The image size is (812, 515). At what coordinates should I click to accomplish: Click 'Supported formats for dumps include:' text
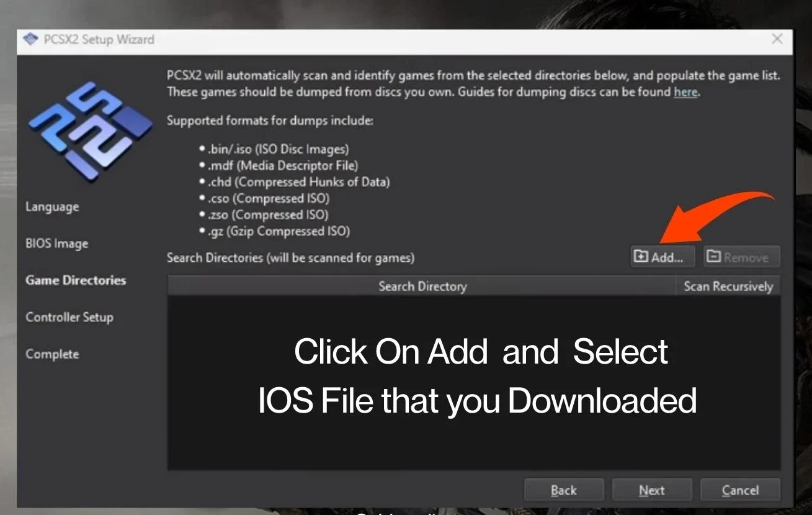click(270, 120)
